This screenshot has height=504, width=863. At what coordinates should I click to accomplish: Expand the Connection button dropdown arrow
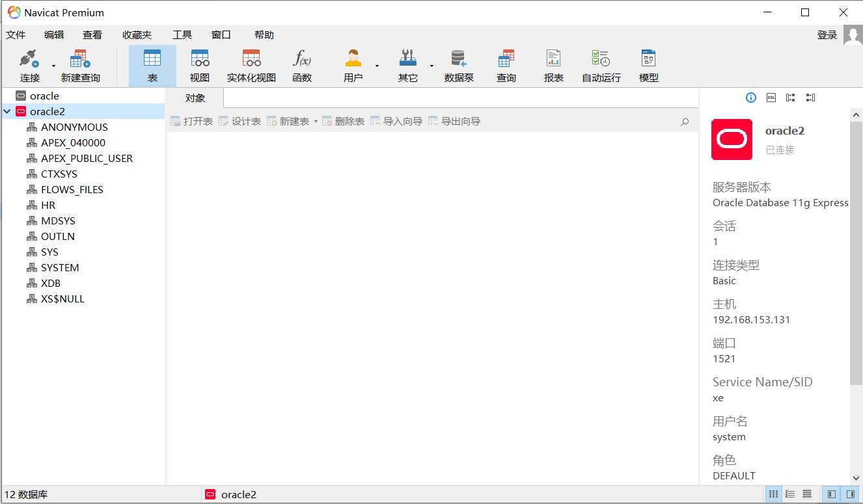53,66
